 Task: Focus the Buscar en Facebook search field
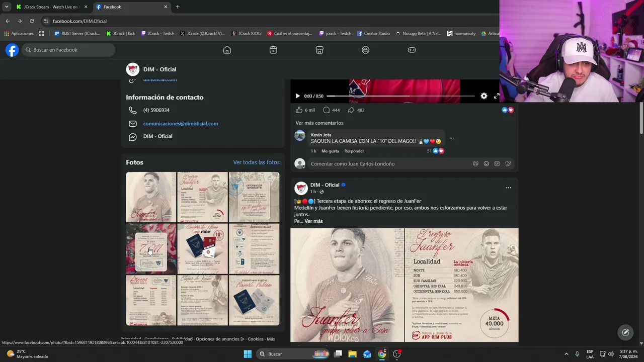(x=68, y=50)
